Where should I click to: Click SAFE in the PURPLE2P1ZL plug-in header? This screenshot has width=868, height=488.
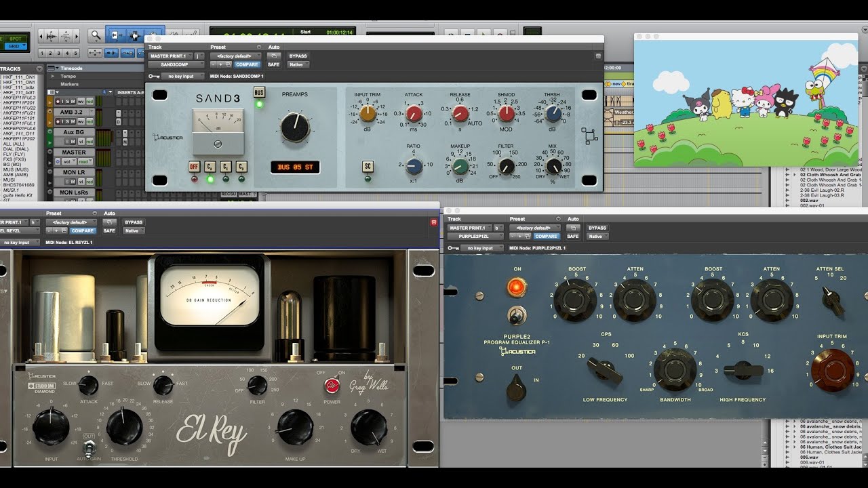tap(573, 237)
